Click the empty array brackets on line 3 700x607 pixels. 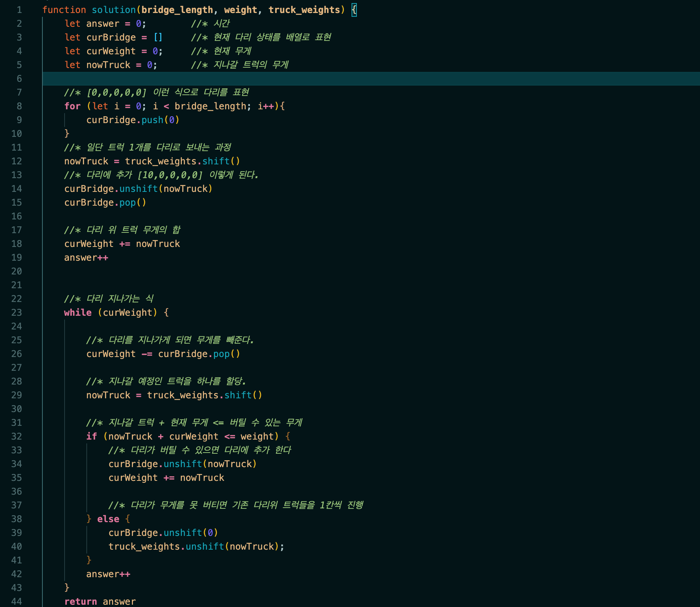pos(158,37)
